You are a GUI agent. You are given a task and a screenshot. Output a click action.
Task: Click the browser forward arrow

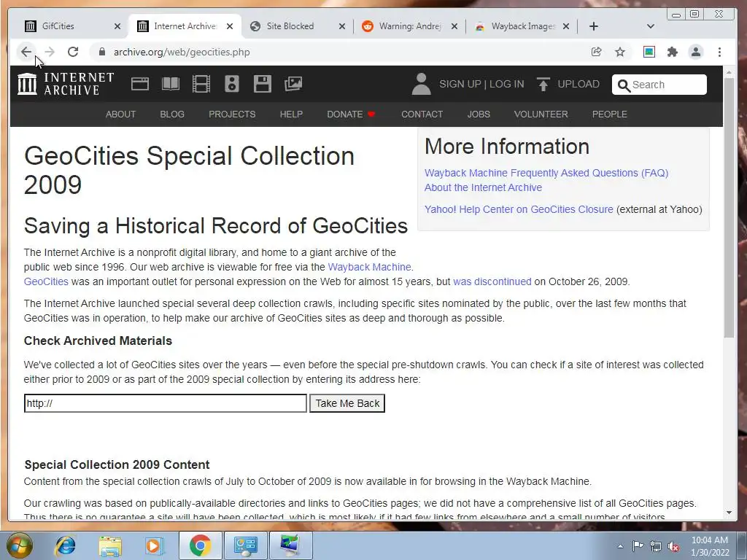pos(50,52)
